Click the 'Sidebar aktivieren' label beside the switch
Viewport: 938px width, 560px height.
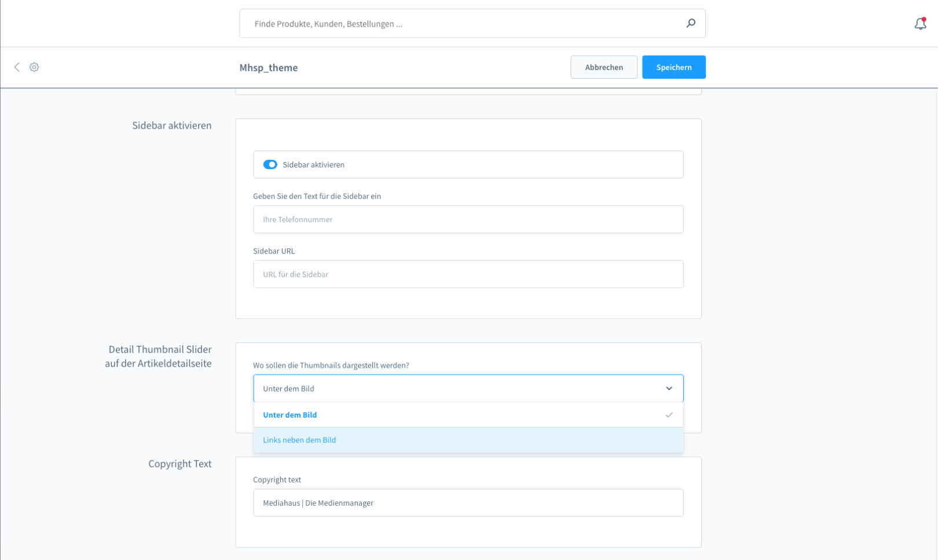point(313,164)
